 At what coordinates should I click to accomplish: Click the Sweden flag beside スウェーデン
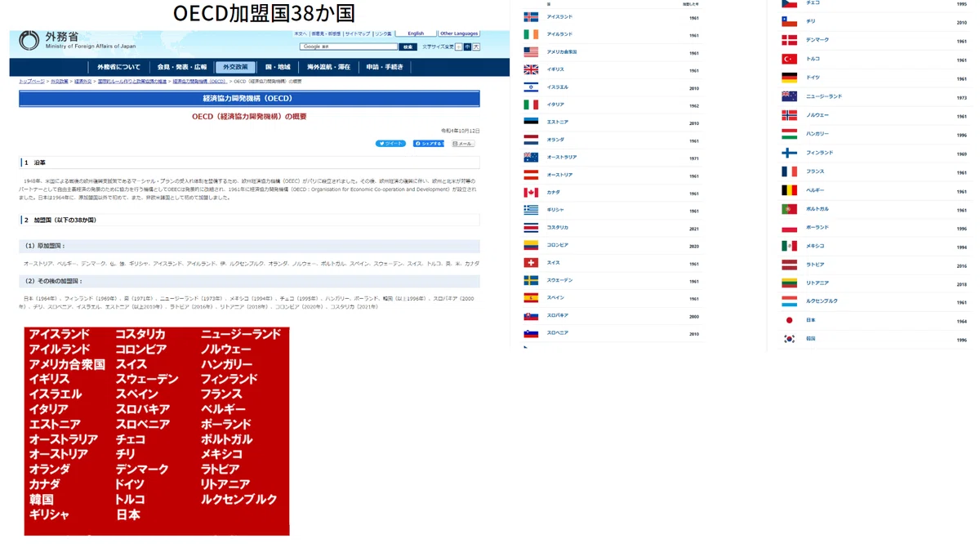(531, 280)
